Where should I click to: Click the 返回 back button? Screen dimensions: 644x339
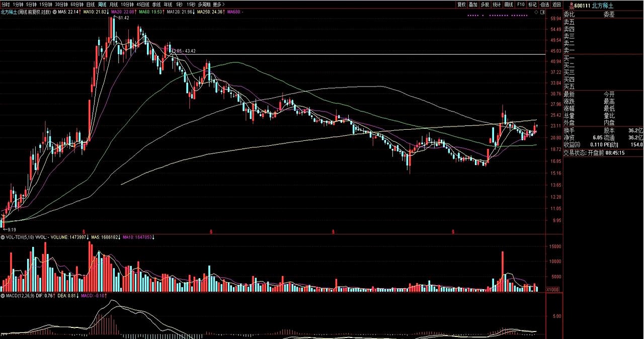556,4
